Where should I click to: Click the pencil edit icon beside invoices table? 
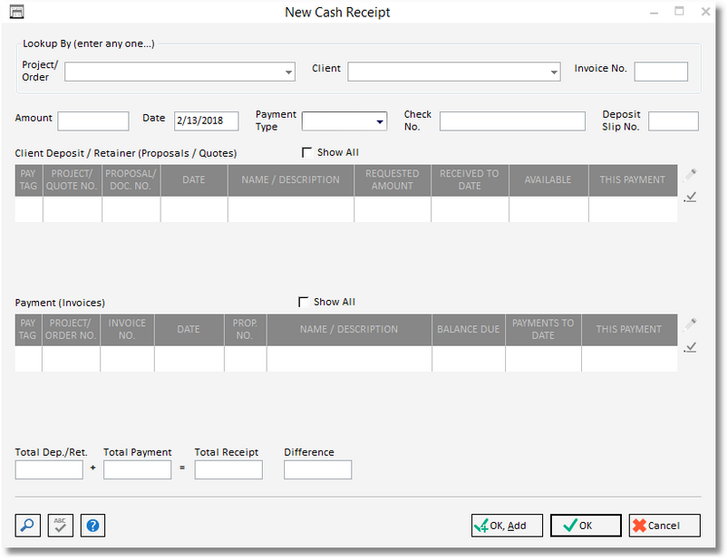690,324
